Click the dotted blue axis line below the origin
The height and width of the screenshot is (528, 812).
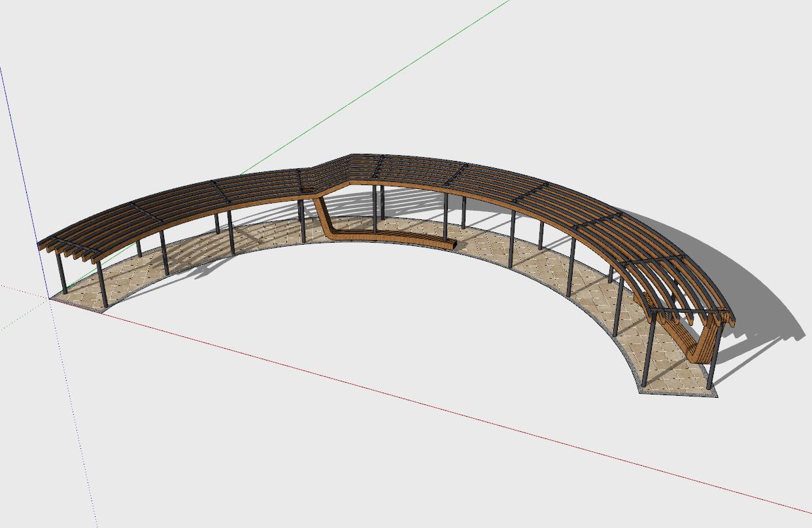72,406
